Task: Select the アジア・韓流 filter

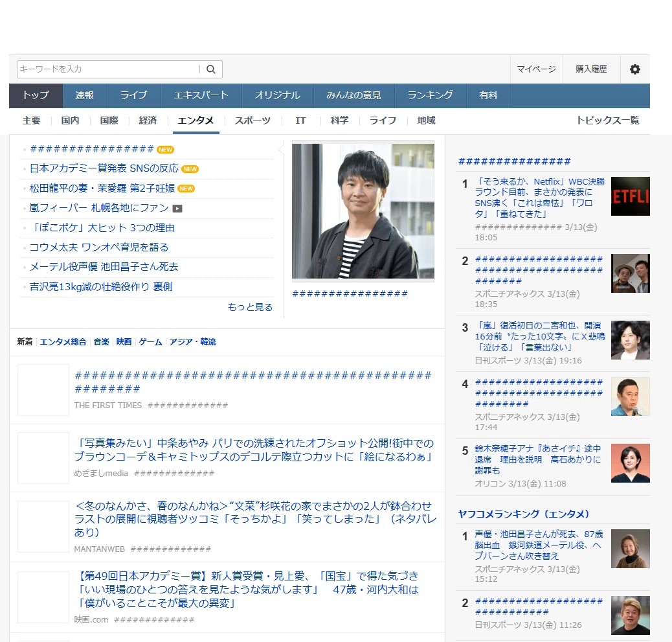Action: click(x=192, y=342)
